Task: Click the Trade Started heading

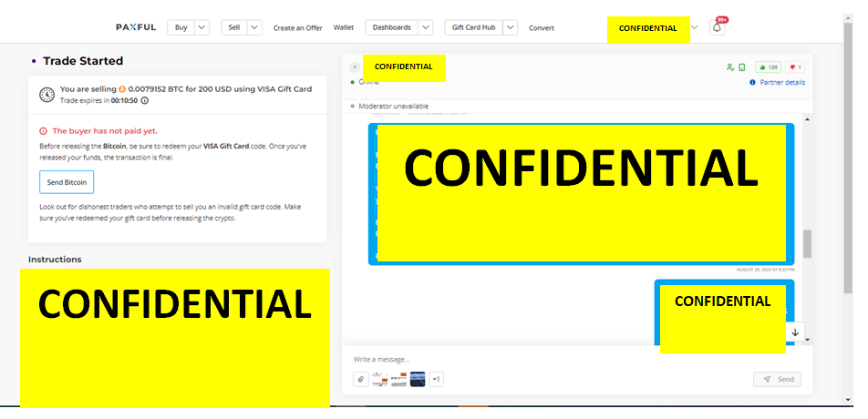Action: 83,61
